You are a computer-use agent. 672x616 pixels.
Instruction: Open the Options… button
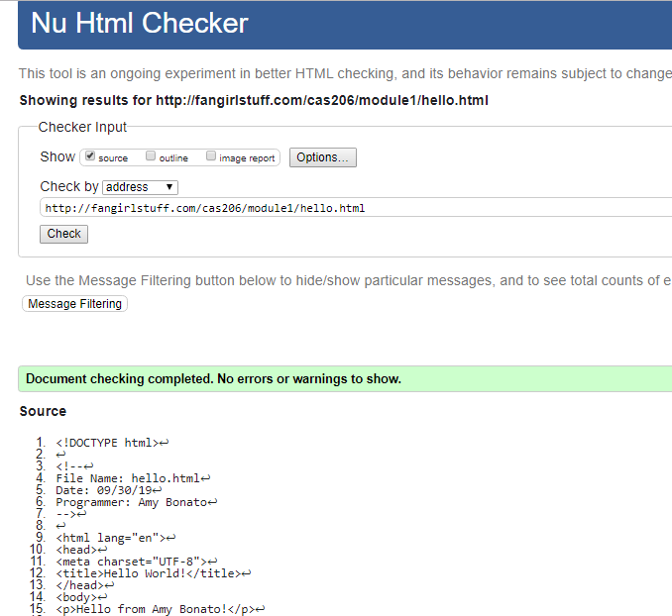pos(322,157)
